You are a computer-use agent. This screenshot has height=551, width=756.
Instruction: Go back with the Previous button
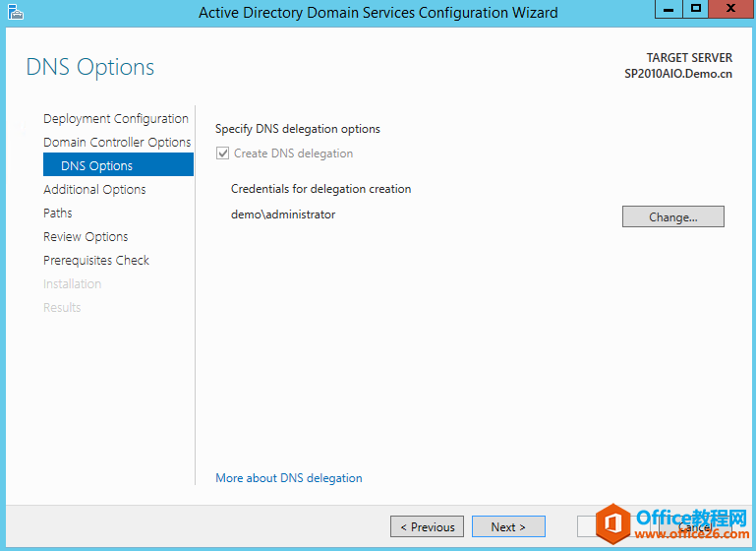click(x=428, y=526)
